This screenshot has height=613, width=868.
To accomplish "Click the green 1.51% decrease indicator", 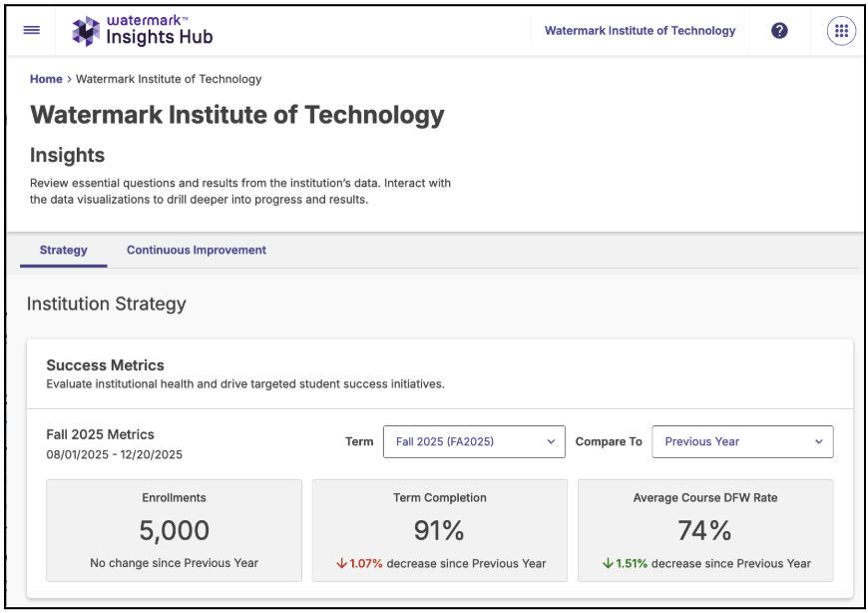I will point(625,564).
